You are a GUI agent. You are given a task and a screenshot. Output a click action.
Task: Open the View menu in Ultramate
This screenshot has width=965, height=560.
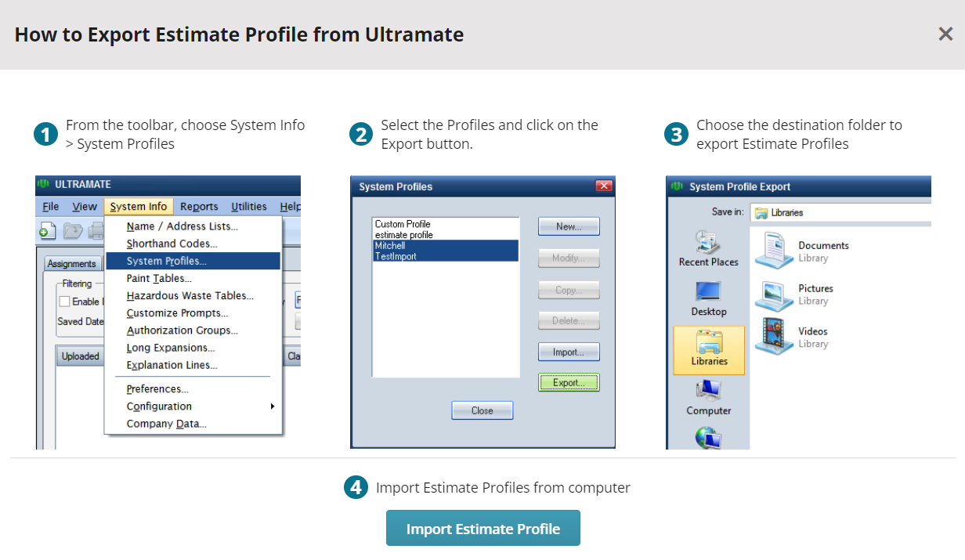[x=85, y=207]
